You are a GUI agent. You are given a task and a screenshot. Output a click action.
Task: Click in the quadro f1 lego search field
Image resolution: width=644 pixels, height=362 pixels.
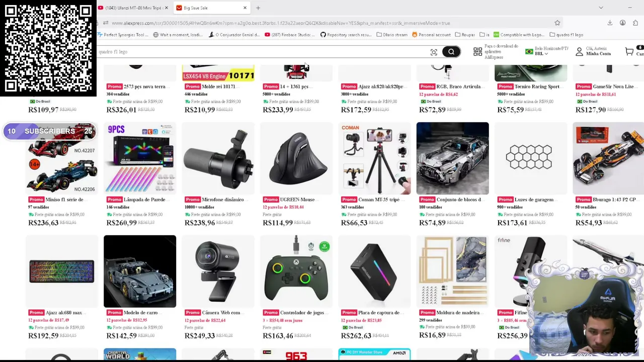pyautogui.click(x=262, y=52)
